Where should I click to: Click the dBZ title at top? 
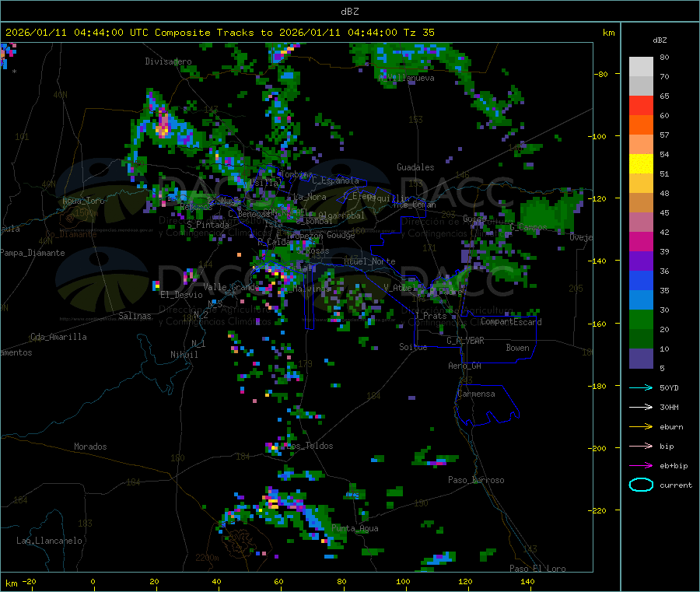pyautogui.click(x=349, y=12)
